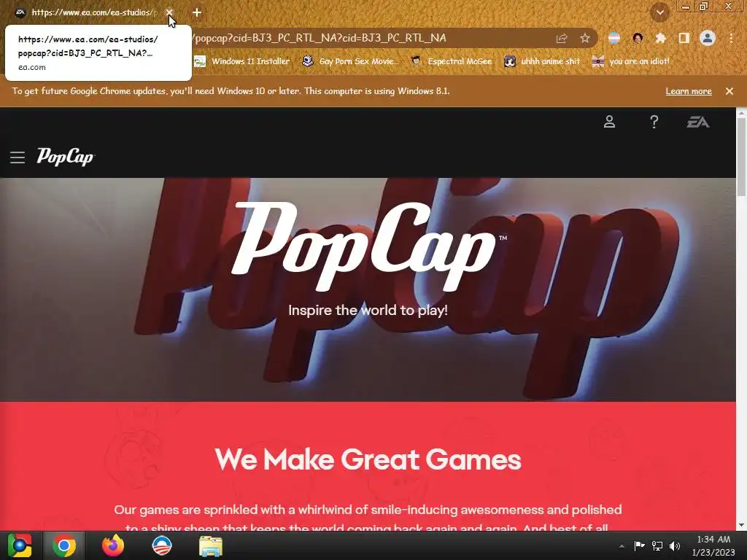Image resolution: width=747 pixels, height=560 pixels.
Task: Open the Obama logo app on taskbar
Action: (x=161, y=545)
